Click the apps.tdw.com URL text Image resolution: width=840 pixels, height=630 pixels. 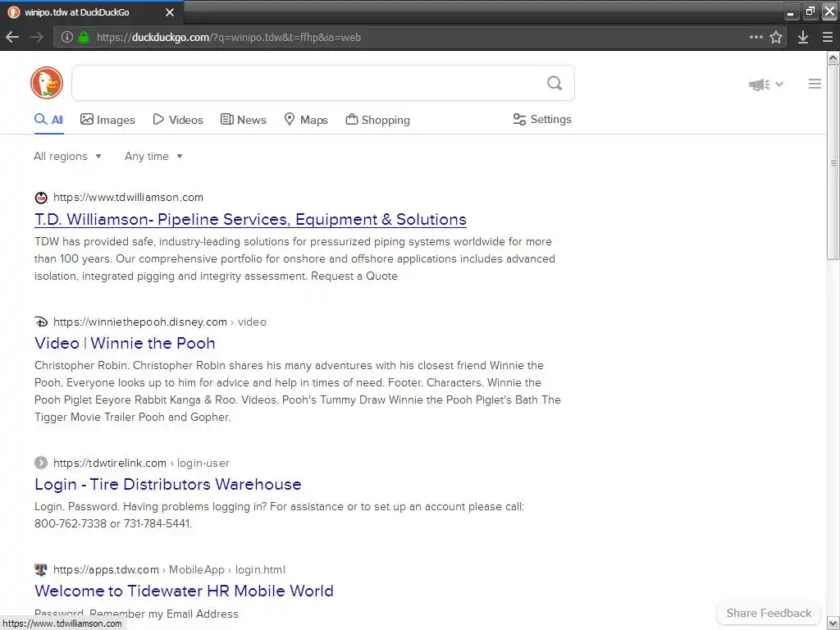pyautogui.click(x=106, y=569)
